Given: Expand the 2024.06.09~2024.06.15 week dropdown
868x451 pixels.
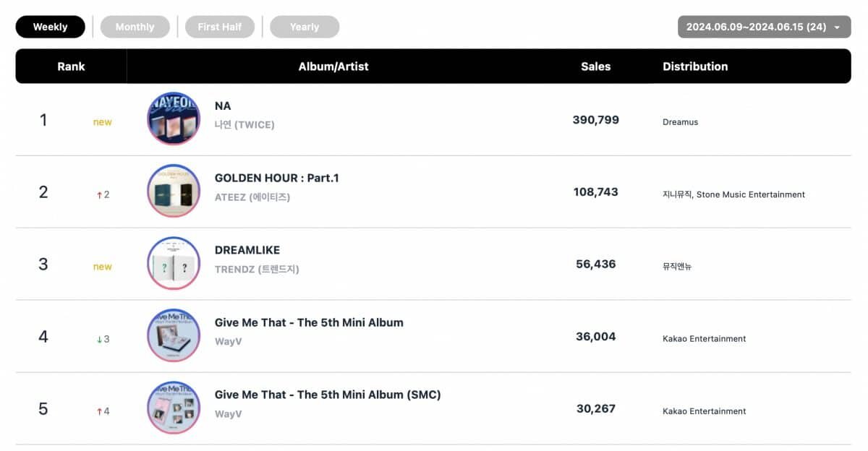Looking at the screenshot, I should click(763, 27).
